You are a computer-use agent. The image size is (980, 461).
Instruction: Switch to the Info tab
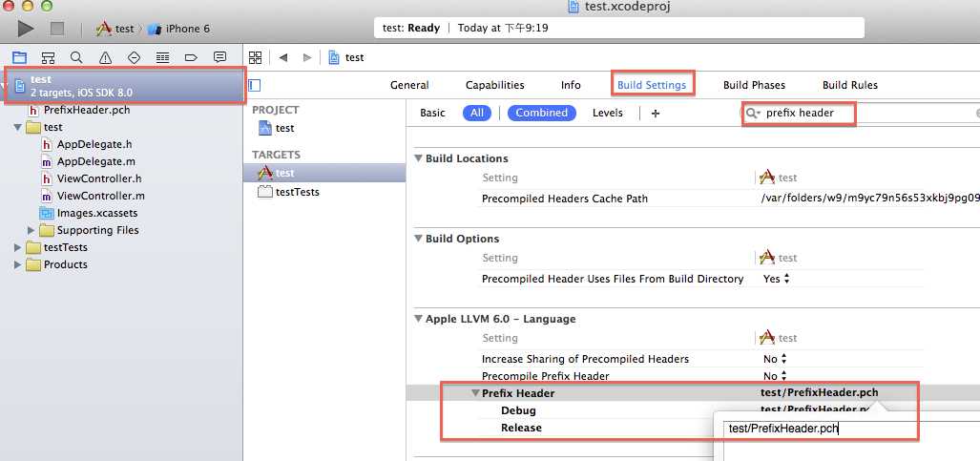tap(571, 85)
